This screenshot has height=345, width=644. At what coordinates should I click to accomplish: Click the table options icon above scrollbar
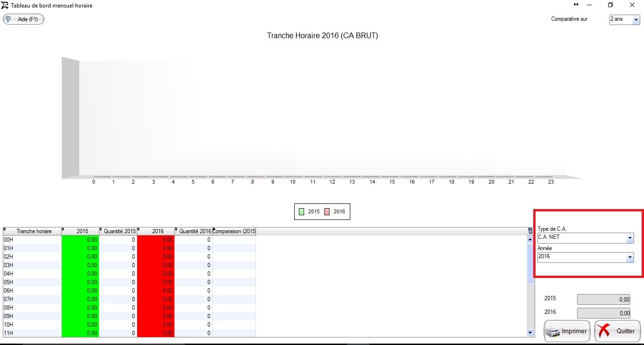click(x=530, y=231)
